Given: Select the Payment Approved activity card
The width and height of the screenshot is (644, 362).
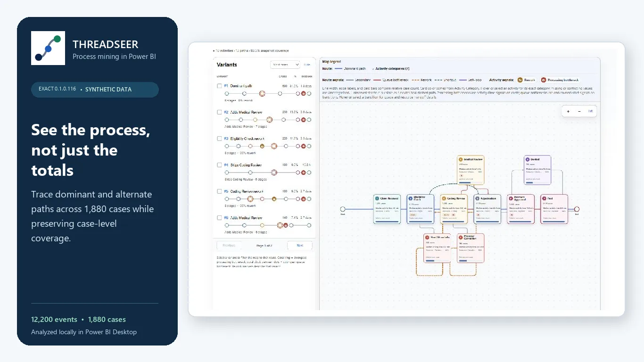Looking at the screenshot, I should tap(520, 209).
